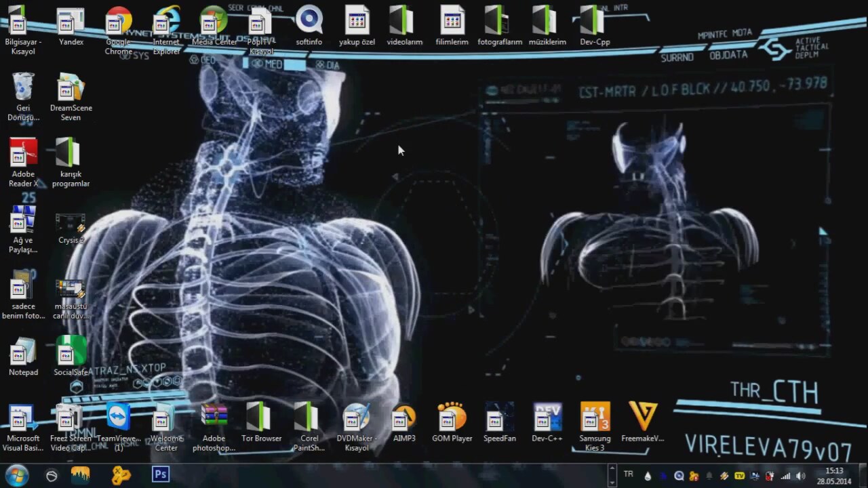The height and width of the screenshot is (488, 868).
Task: Open the masaüstü canlı duvar shortcut
Action: click(71, 299)
